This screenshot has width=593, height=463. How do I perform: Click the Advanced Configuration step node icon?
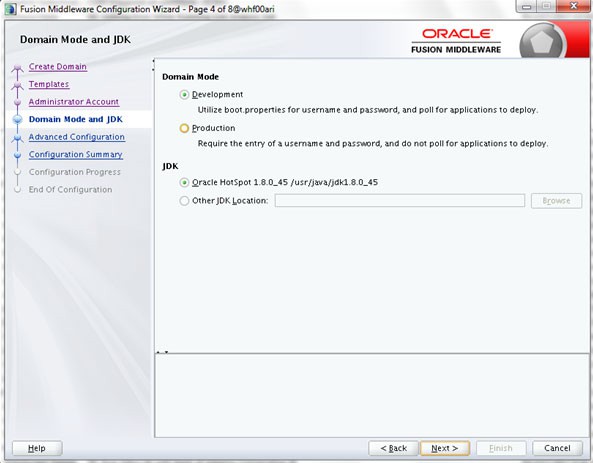click(17, 138)
